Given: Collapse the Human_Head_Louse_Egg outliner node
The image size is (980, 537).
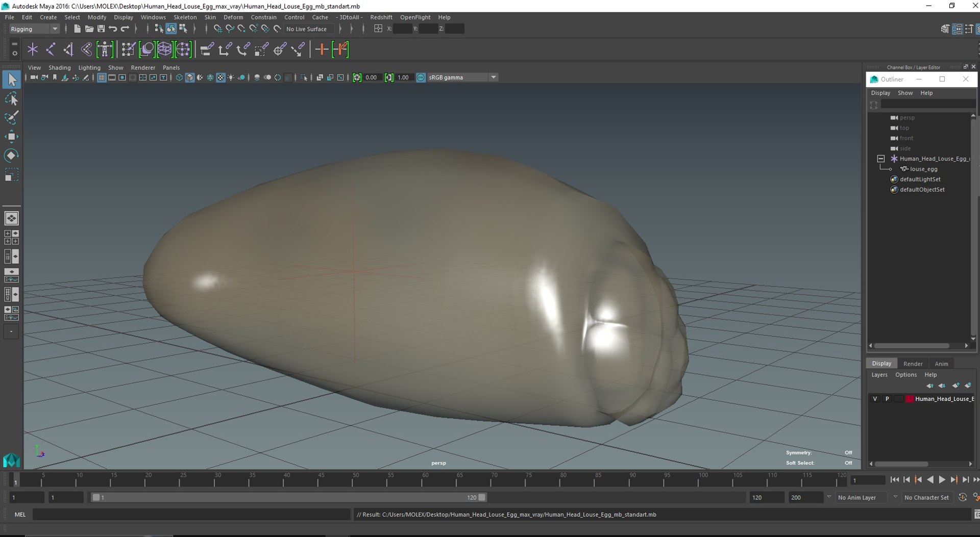Looking at the screenshot, I should coord(881,159).
